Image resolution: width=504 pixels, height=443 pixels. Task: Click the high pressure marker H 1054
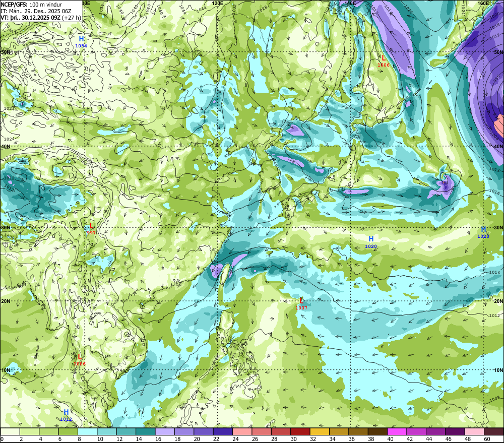pyautogui.click(x=81, y=42)
